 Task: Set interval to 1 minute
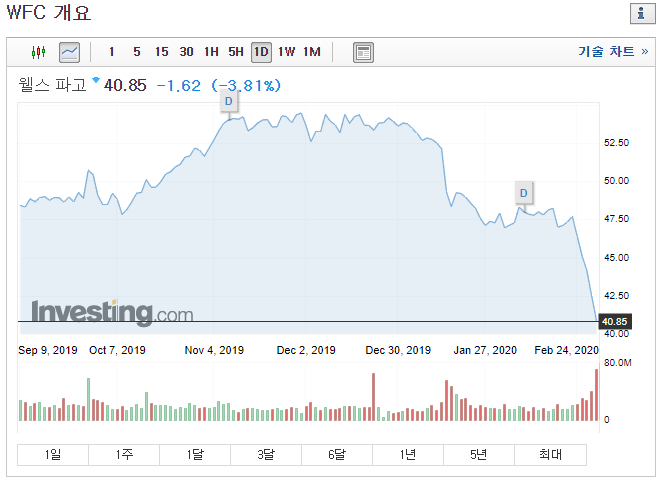click(x=111, y=52)
